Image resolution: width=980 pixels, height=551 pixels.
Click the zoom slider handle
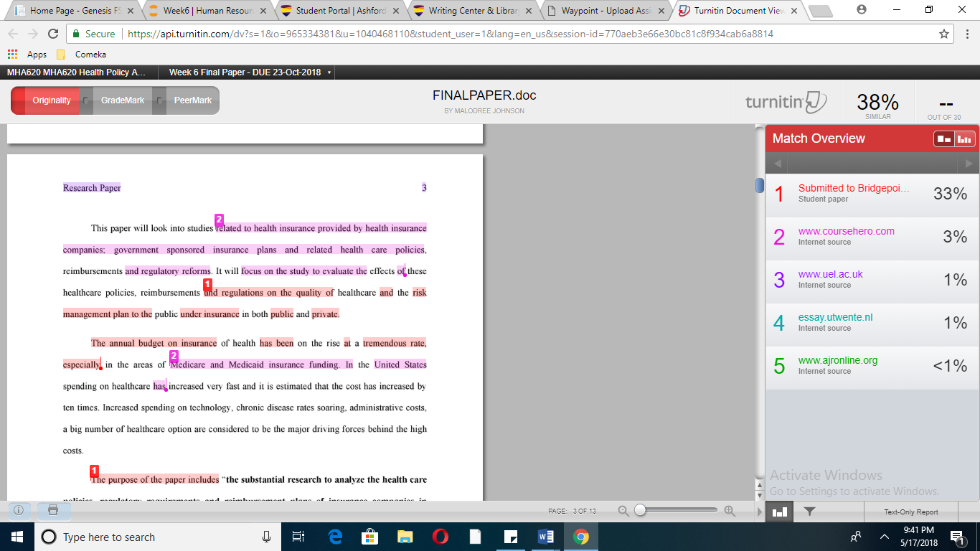tap(640, 511)
